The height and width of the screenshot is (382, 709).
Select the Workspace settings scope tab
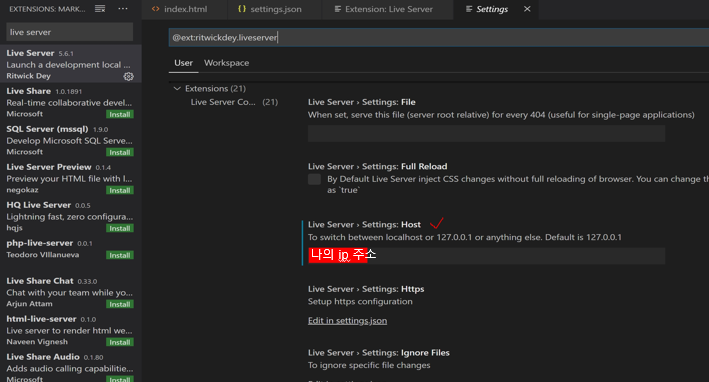pyautogui.click(x=227, y=63)
